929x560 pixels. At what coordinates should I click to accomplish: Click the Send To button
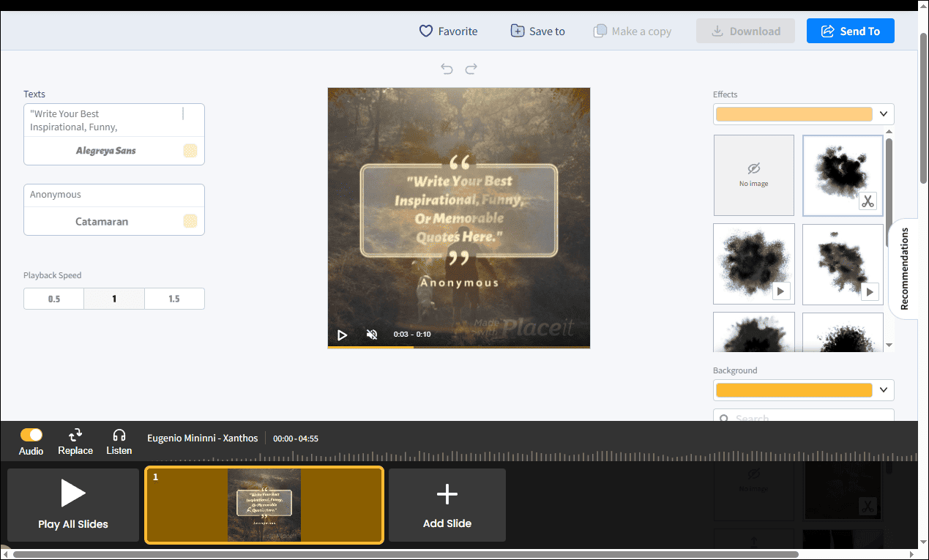[x=850, y=31]
